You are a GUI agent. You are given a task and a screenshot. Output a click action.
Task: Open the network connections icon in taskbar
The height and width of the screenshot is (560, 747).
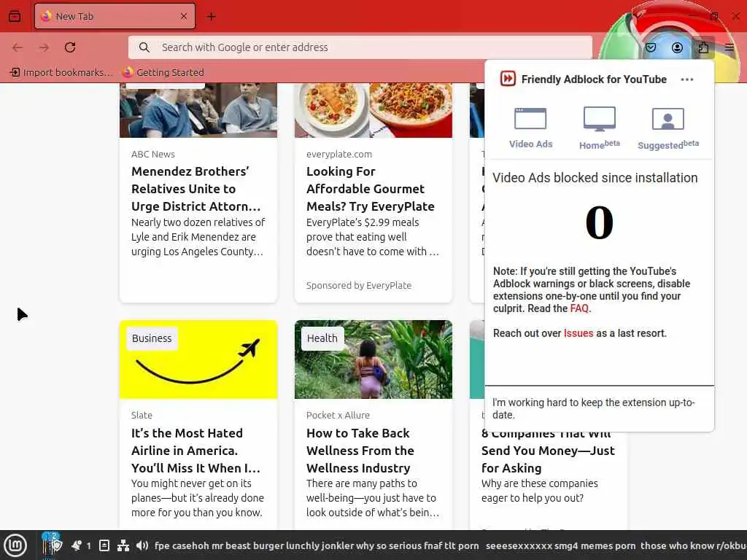123,545
